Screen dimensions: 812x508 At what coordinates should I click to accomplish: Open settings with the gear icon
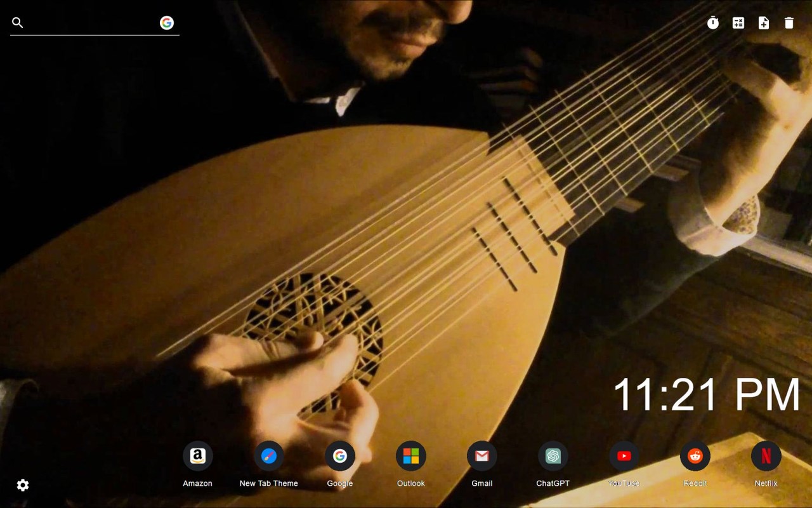(x=23, y=485)
